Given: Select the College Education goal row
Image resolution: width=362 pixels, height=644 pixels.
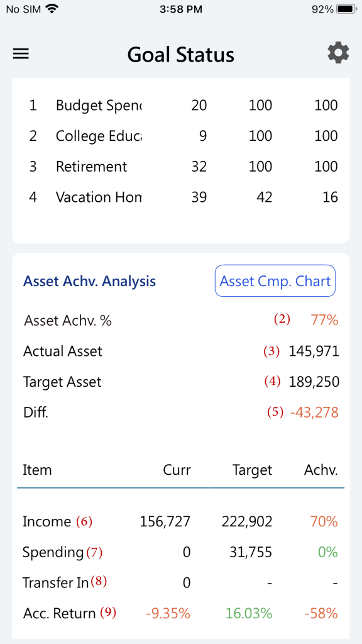Looking at the screenshot, I should [x=181, y=136].
